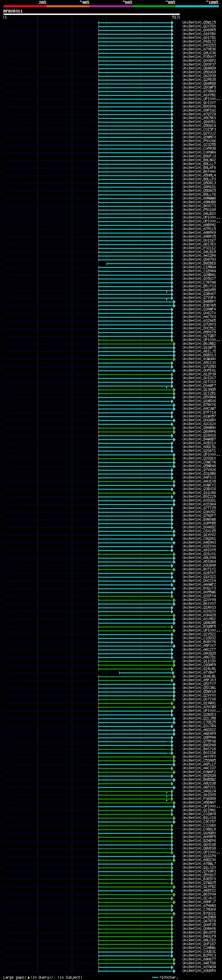Viewport: 222px width, 980px height.
Task: Click the Large gaps legend text
Action: [43, 977]
